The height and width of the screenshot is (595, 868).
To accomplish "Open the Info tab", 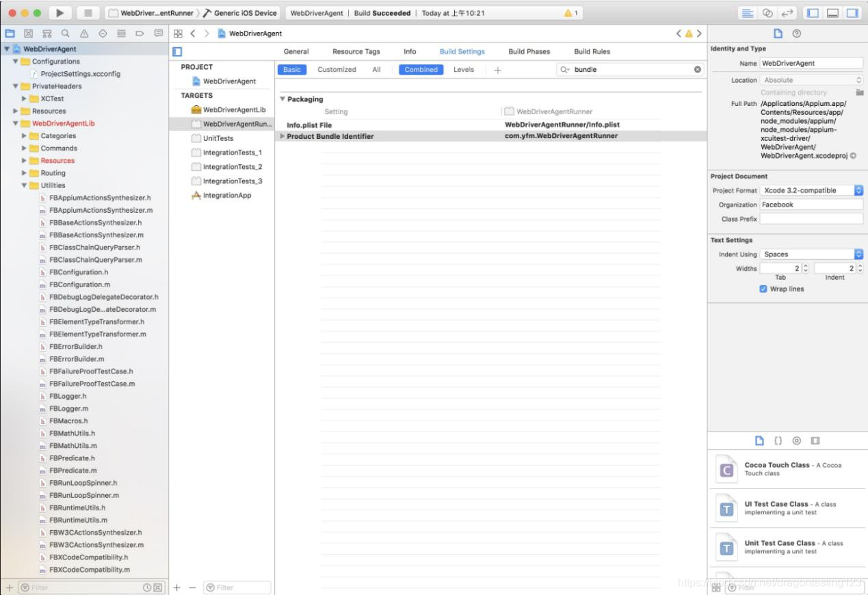I will tap(410, 51).
